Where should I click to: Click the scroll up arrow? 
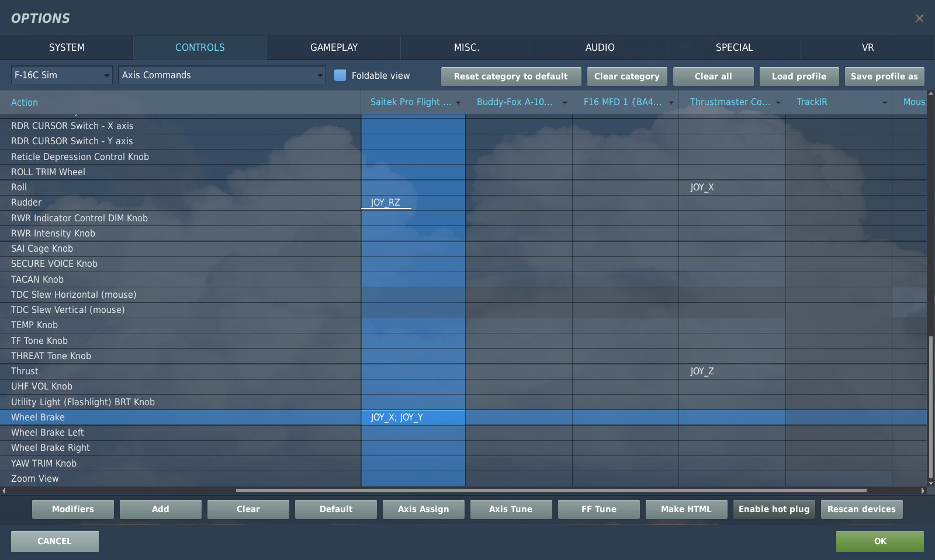click(x=931, y=93)
